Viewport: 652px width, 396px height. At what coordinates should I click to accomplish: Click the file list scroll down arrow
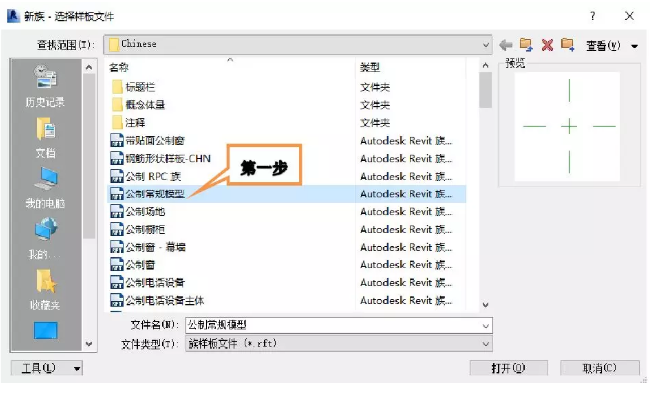click(485, 305)
